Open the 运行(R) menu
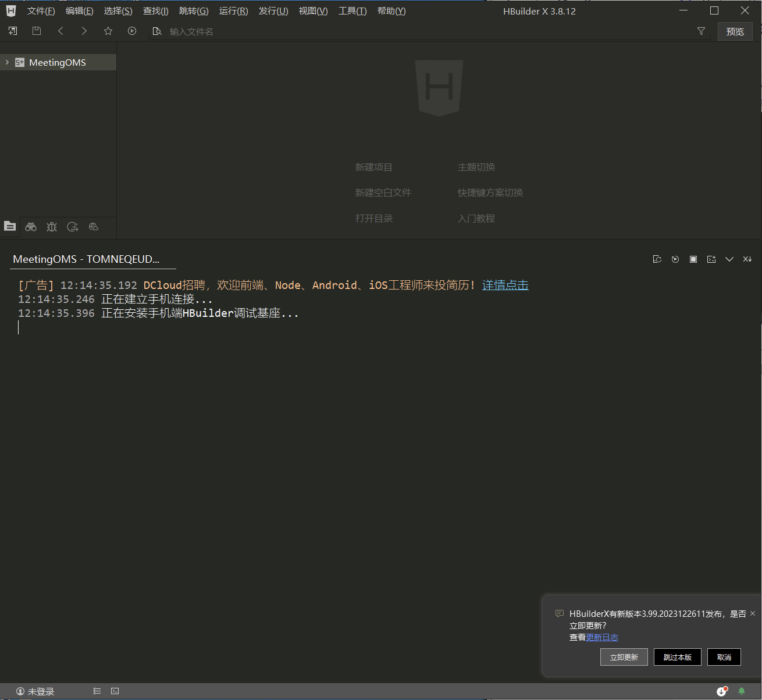 point(233,11)
